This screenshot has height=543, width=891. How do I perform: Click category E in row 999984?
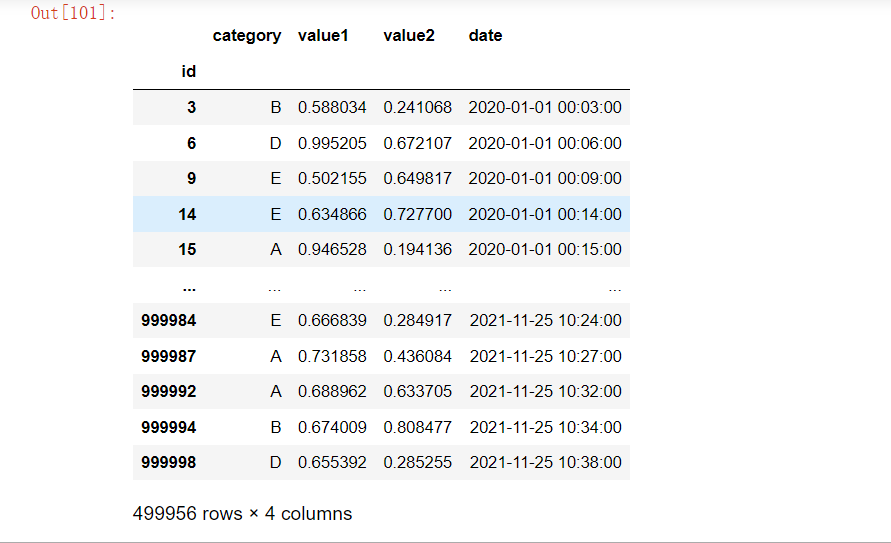[x=276, y=320]
